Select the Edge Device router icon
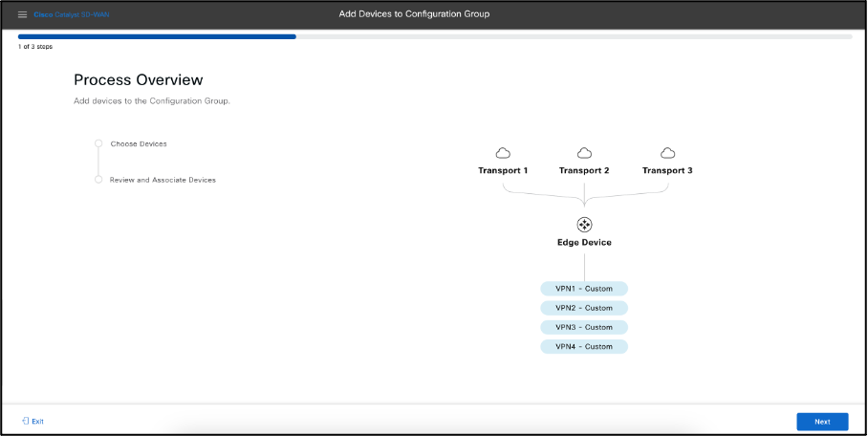868x436 pixels. pos(584,224)
